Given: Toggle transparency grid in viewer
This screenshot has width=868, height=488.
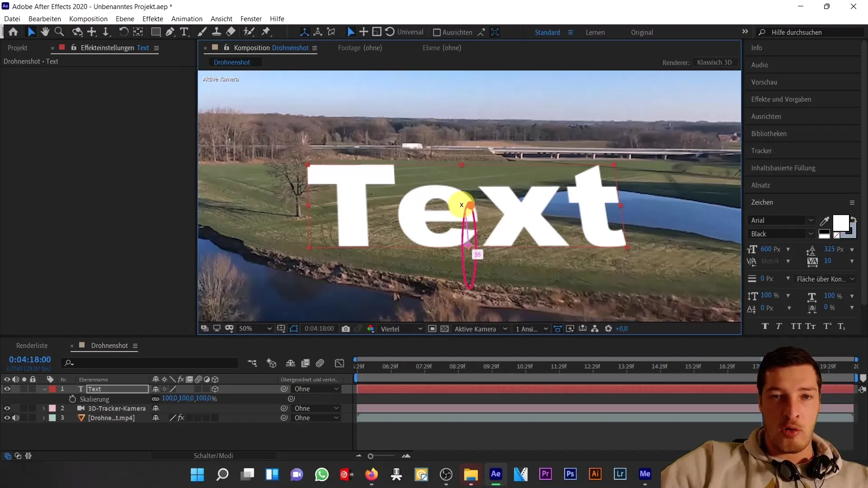Looking at the screenshot, I should pos(445,328).
